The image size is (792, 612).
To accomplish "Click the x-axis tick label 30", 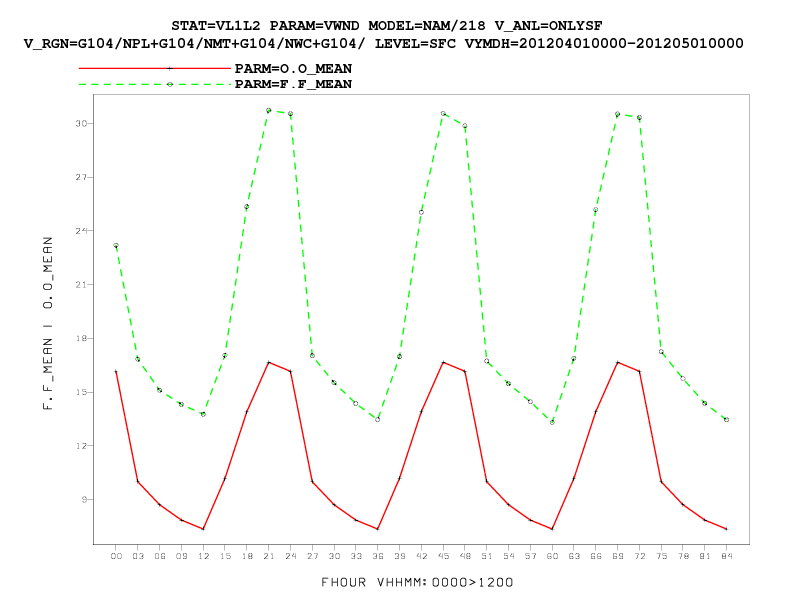I will [334, 556].
